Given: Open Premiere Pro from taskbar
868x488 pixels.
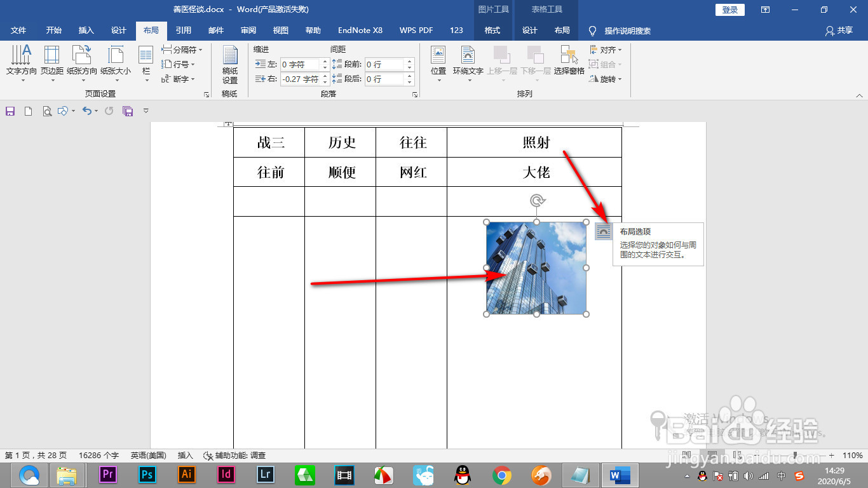Looking at the screenshot, I should point(107,474).
